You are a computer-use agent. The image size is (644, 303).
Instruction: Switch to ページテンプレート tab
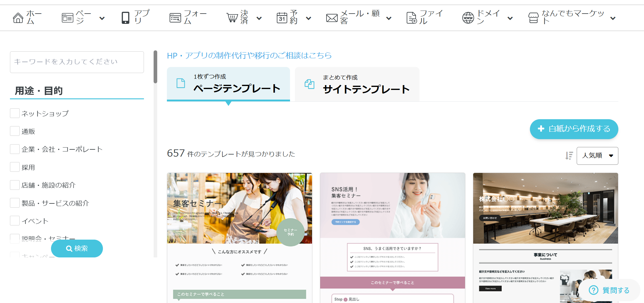(228, 84)
